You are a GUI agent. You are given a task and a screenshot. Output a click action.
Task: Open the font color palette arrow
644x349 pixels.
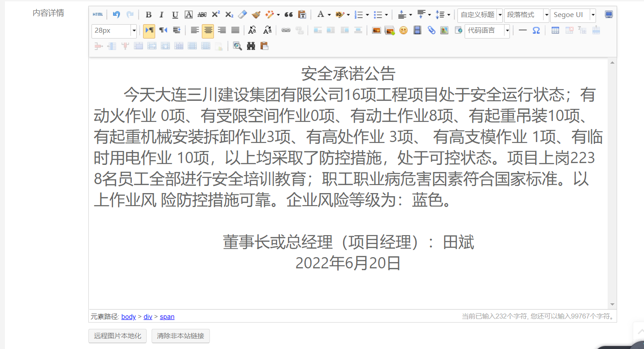(329, 15)
